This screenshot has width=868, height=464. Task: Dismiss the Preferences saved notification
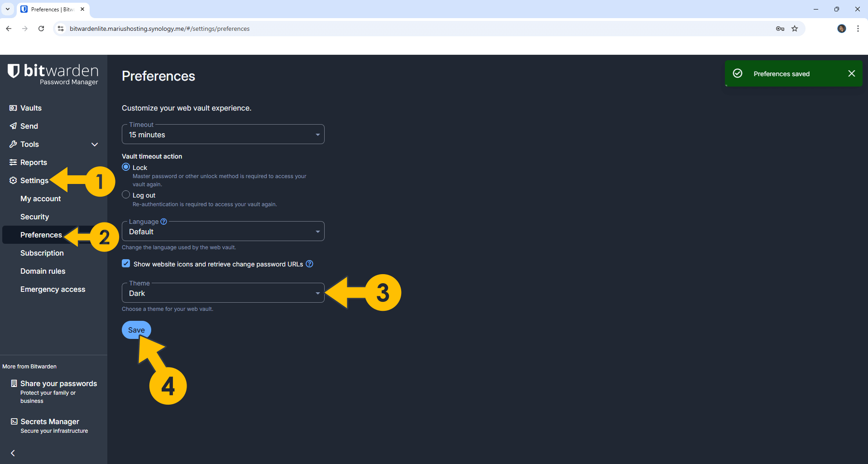pos(852,73)
